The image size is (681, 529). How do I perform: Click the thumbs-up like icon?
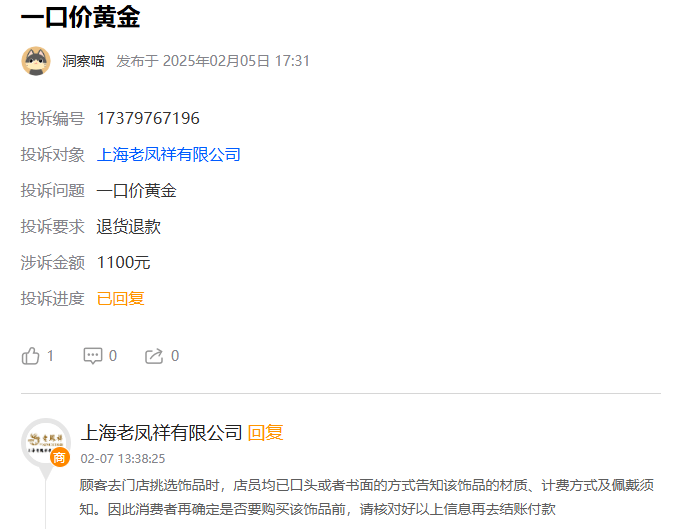point(30,356)
